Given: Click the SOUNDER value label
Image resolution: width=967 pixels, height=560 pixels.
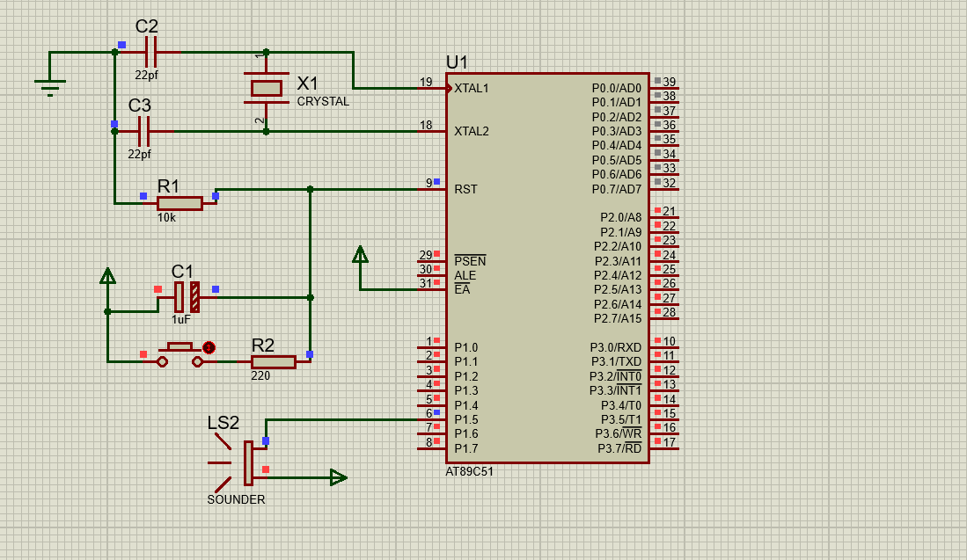Looking at the screenshot, I should 236,499.
